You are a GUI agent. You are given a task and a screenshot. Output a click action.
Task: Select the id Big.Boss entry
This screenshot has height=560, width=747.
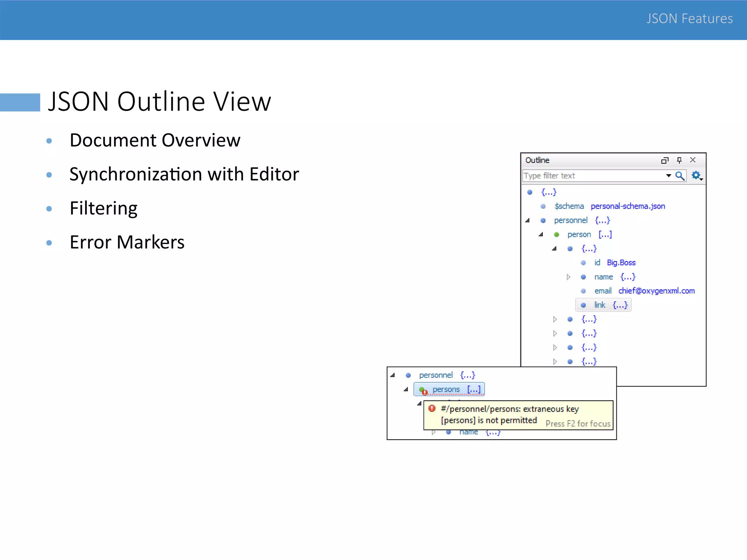(615, 263)
